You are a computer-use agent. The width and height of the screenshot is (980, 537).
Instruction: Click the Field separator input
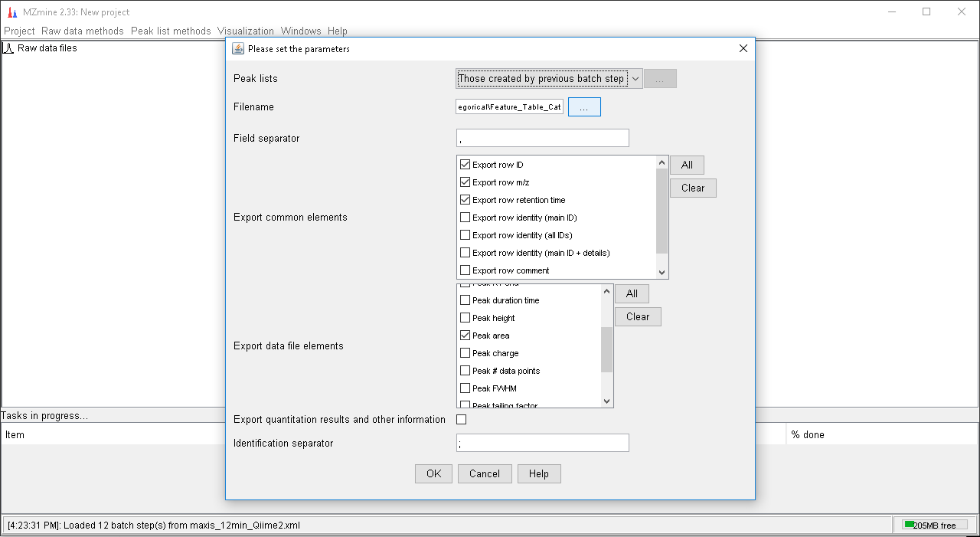tap(543, 138)
